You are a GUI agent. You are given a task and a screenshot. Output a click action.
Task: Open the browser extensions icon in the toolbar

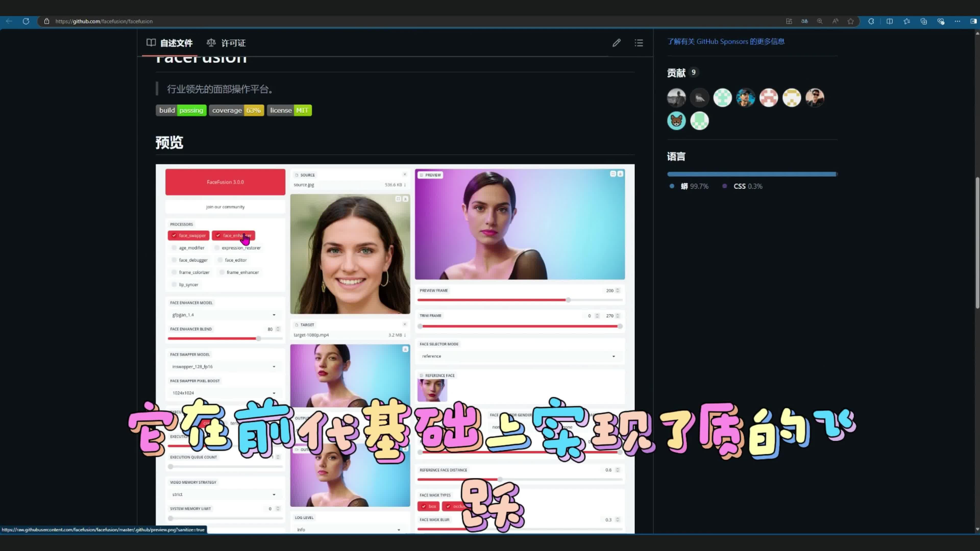click(x=871, y=21)
